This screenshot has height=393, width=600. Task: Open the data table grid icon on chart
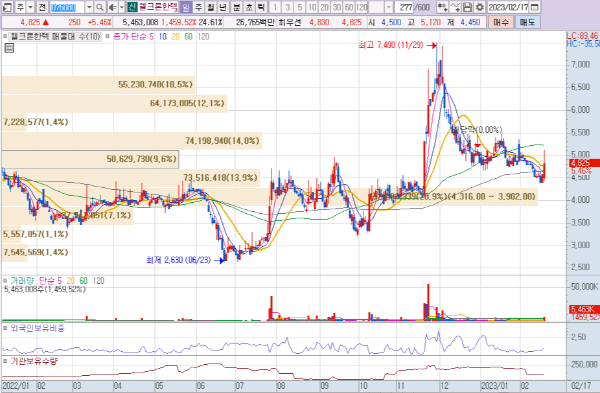[x=9, y=48]
